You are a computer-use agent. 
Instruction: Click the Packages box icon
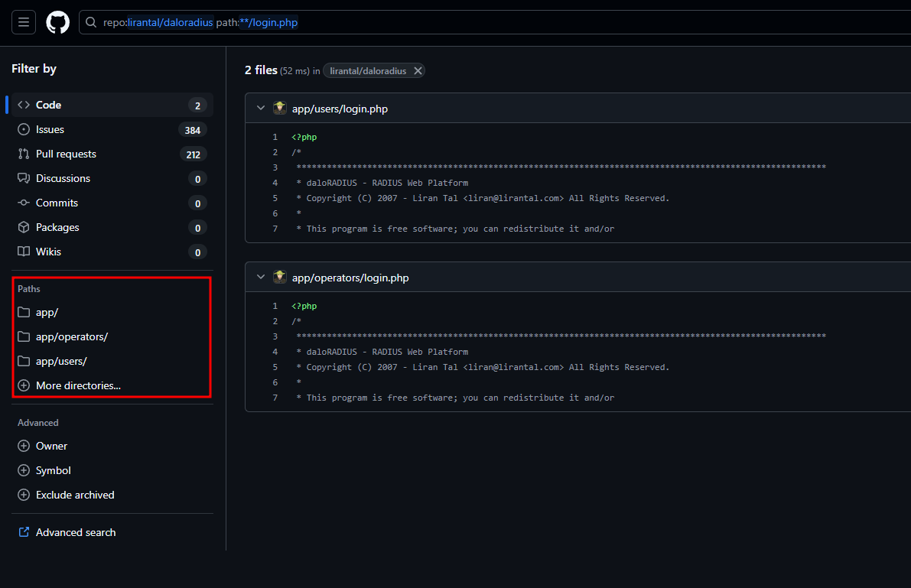(24, 226)
